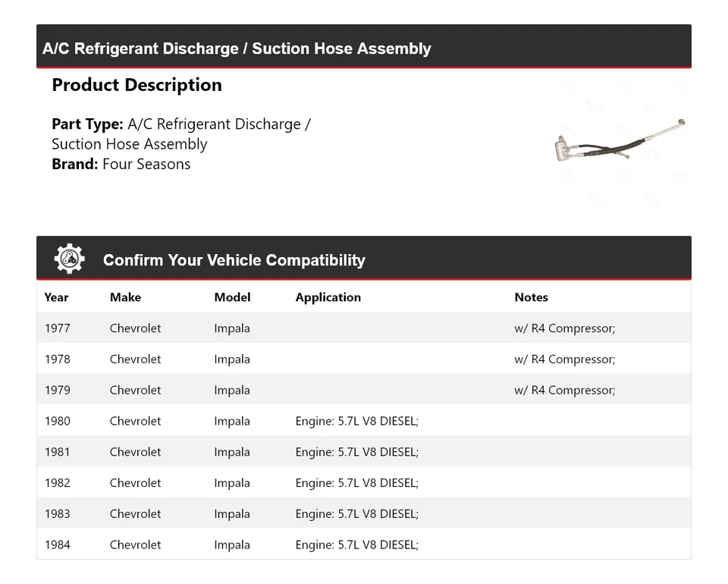Click the 1982 year cell

57,483
